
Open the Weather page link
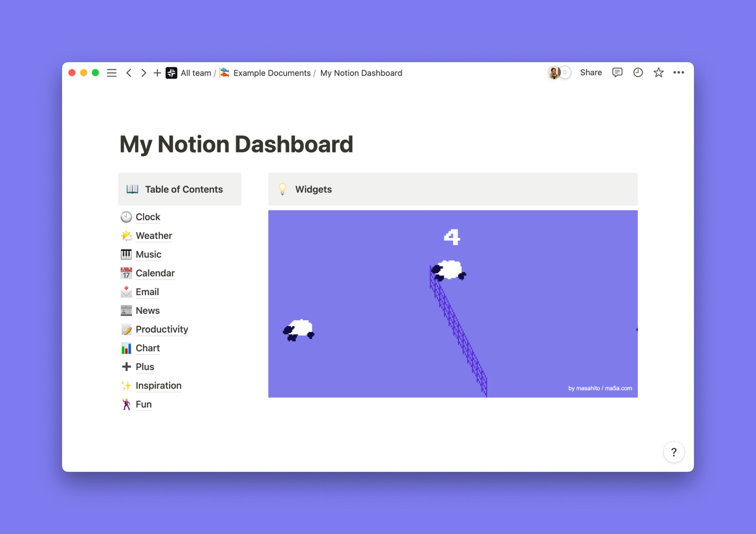pos(154,235)
